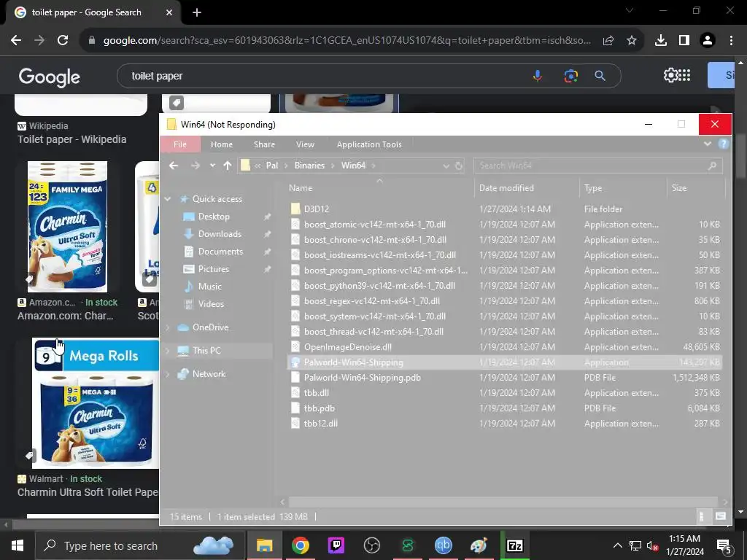Switch Explorer to large icons view
Image resolution: width=747 pixels, height=560 pixels.
coord(720,517)
